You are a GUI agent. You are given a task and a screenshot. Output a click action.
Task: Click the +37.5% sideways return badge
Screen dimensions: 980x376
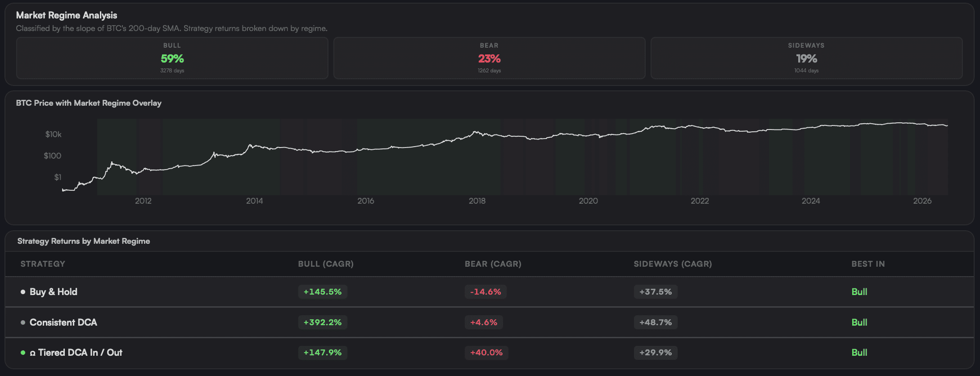coord(656,292)
